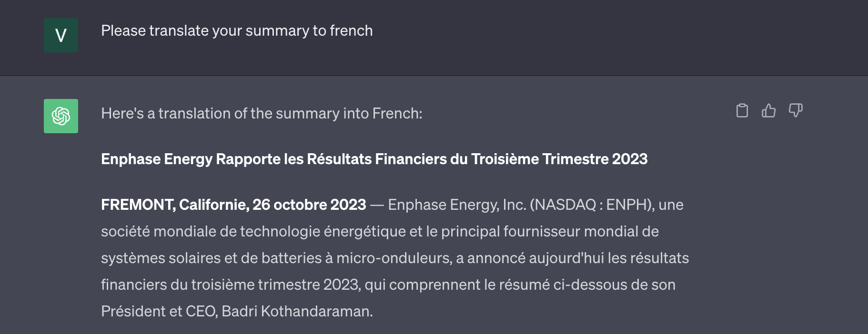
Task: Click the message 'Please translate your summary to french'
Action: pos(237,31)
